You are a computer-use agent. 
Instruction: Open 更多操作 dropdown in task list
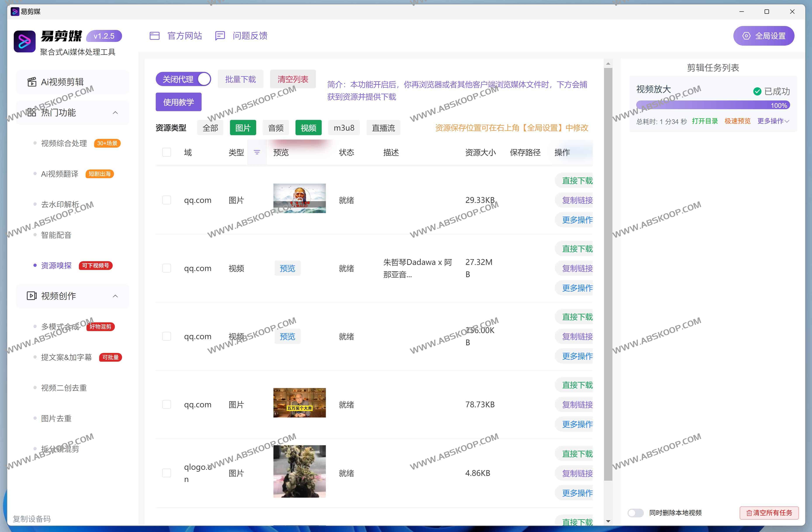click(773, 121)
